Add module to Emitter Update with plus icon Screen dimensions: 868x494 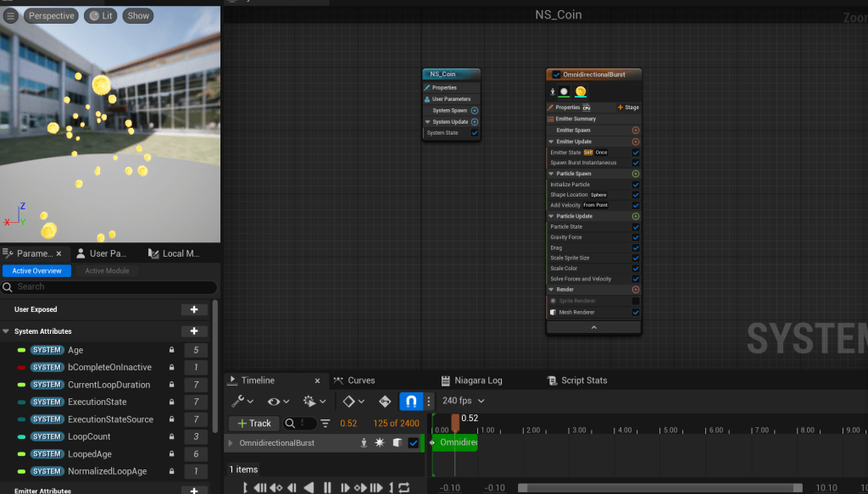click(636, 142)
